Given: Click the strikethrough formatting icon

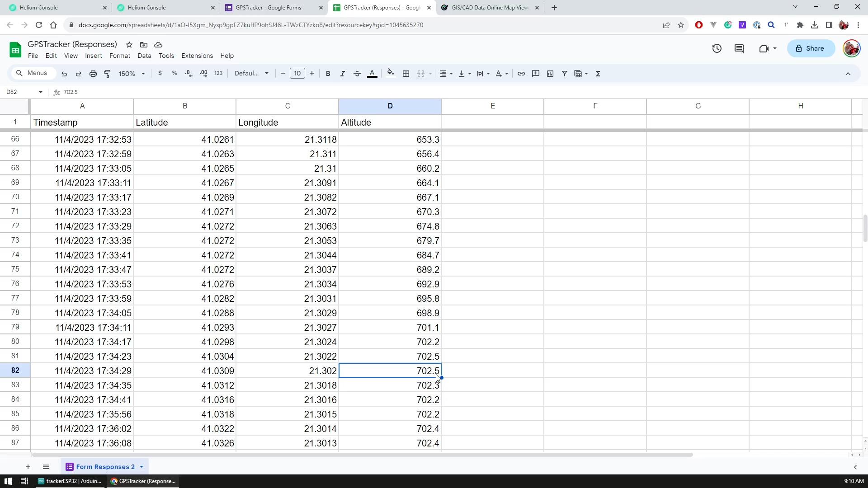Looking at the screenshot, I should click(x=358, y=73).
